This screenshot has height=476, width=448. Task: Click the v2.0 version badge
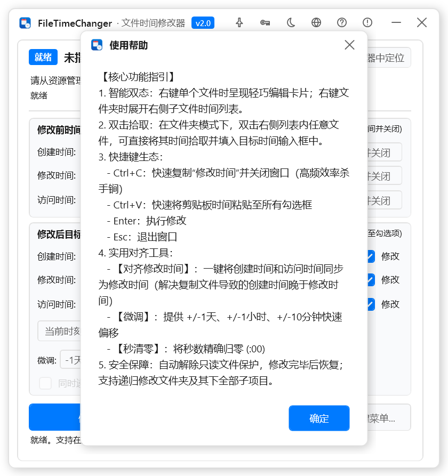[203, 23]
